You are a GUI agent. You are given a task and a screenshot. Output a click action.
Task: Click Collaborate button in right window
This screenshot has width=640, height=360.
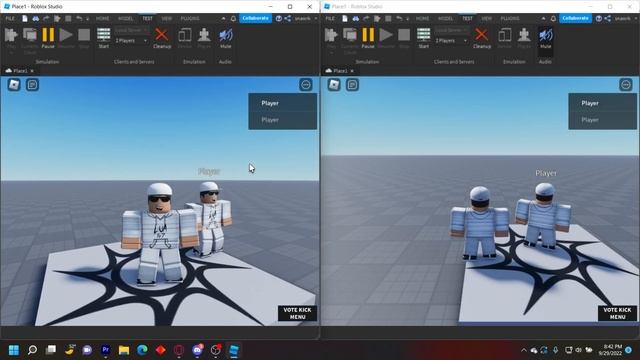(576, 18)
